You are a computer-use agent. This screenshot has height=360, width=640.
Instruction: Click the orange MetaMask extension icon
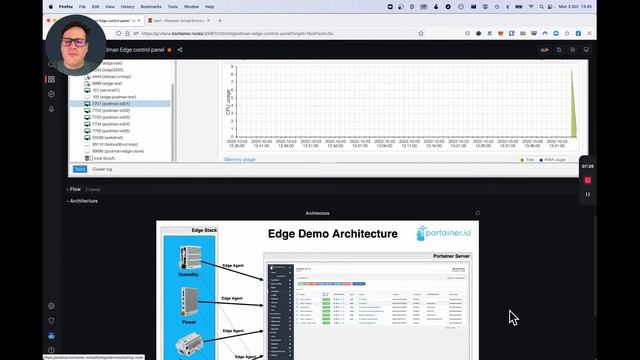click(500, 33)
